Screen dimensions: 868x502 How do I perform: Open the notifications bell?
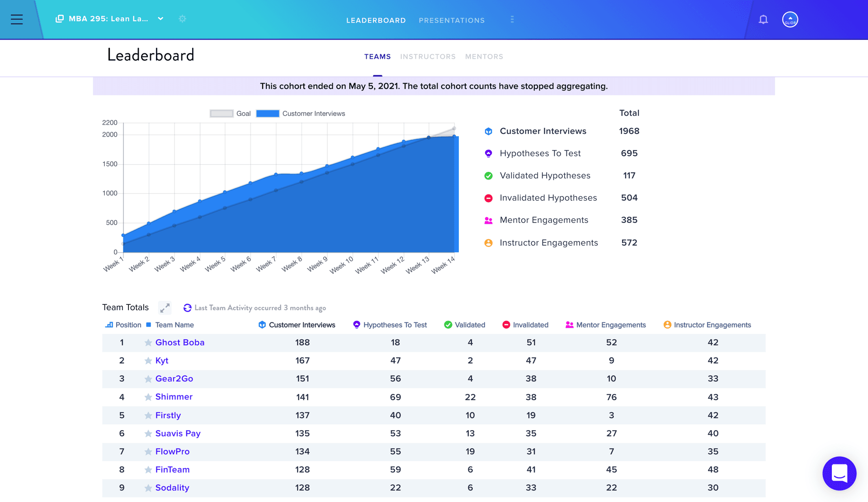[763, 19]
